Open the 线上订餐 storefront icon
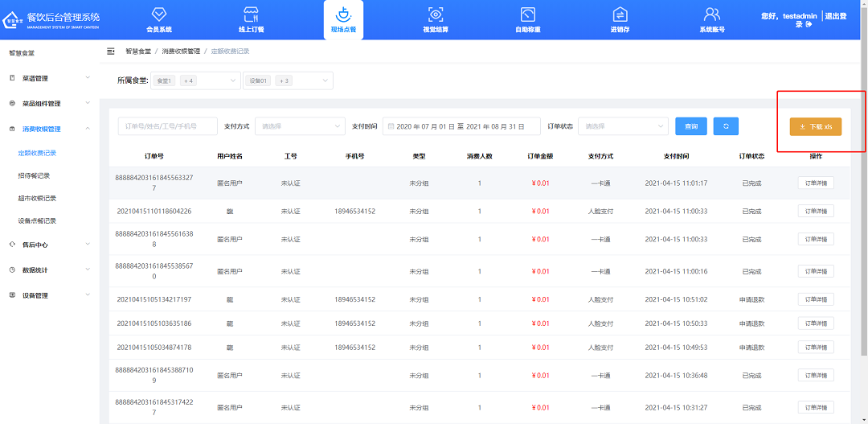 (251, 14)
